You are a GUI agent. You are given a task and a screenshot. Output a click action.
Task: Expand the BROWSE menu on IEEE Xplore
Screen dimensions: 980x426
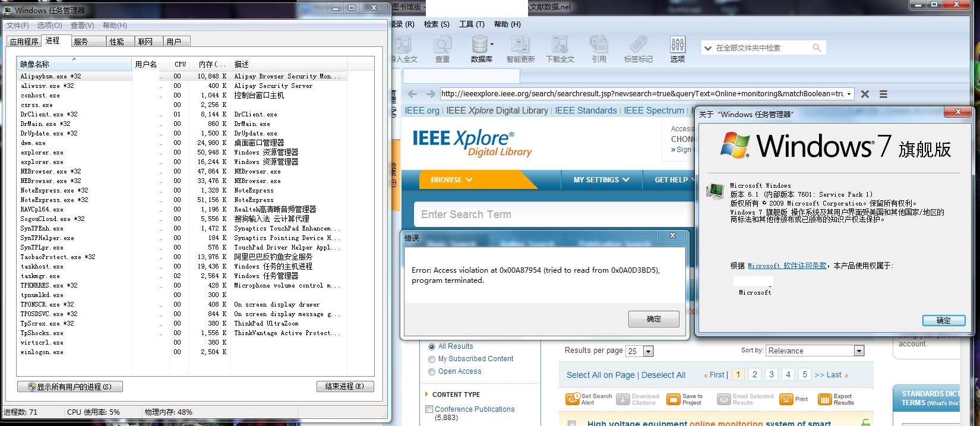pyautogui.click(x=451, y=179)
